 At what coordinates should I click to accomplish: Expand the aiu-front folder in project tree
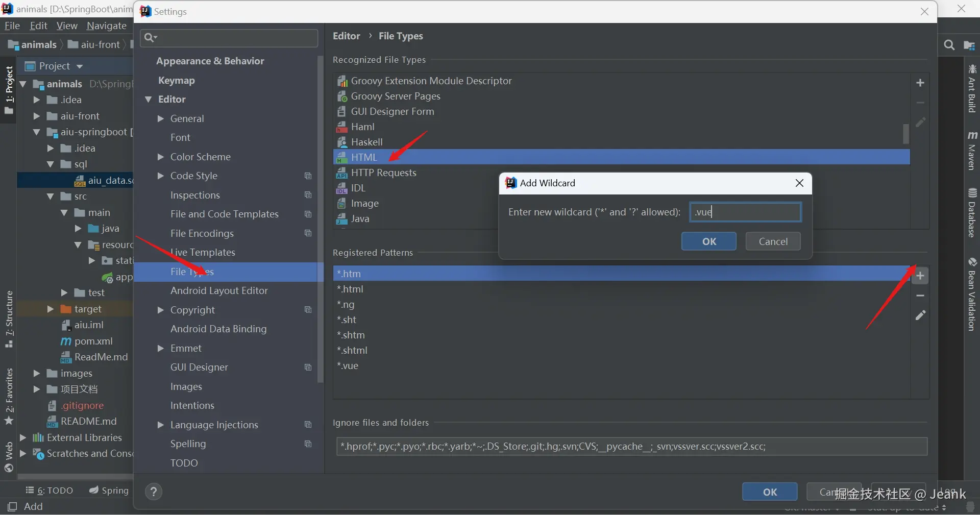pos(36,116)
